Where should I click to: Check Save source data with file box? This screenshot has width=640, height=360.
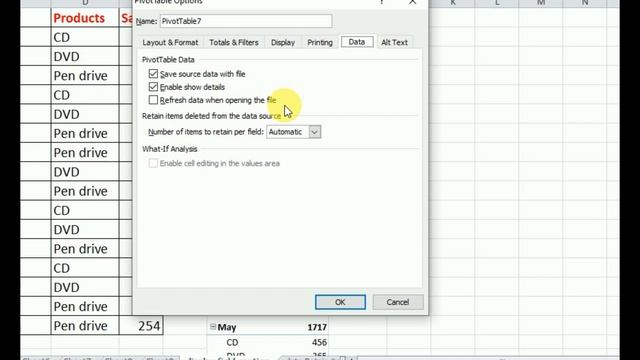[153, 74]
